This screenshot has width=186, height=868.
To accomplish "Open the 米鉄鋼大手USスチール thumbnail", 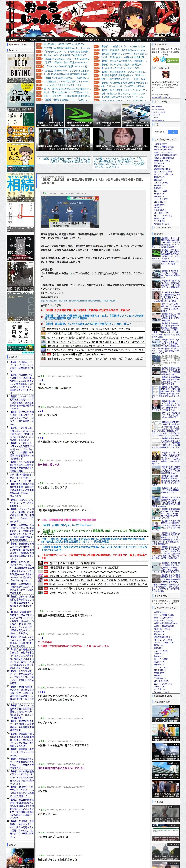I will 107,116.
